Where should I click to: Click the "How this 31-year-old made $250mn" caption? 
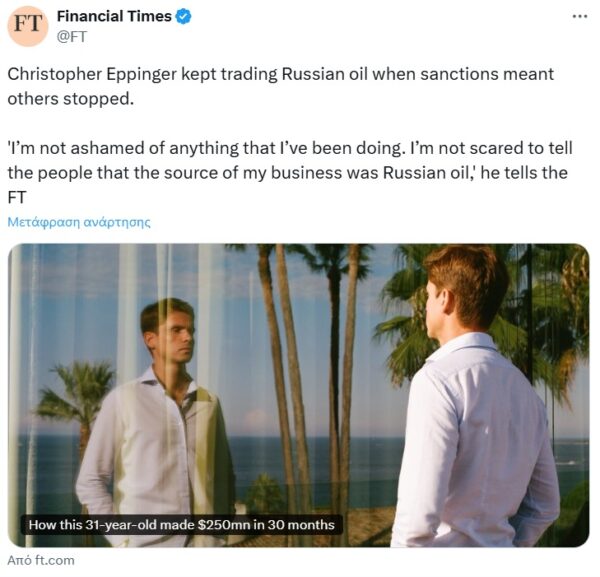(183, 525)
